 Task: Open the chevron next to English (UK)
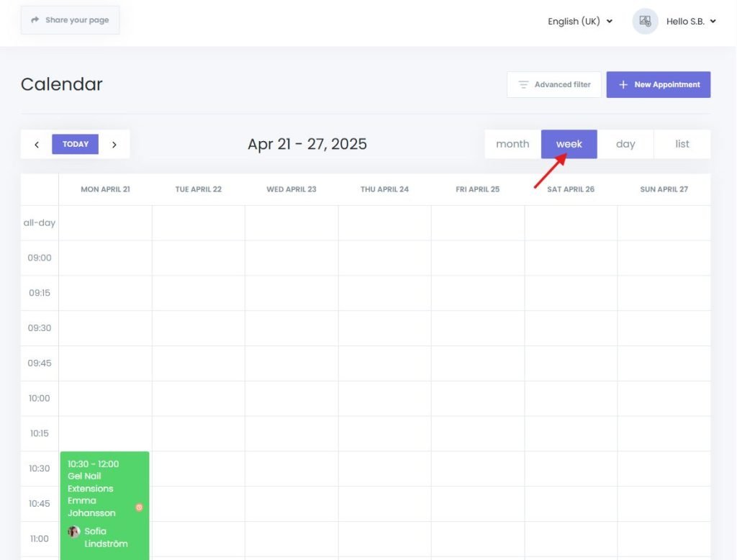click(x=608, y=22)
